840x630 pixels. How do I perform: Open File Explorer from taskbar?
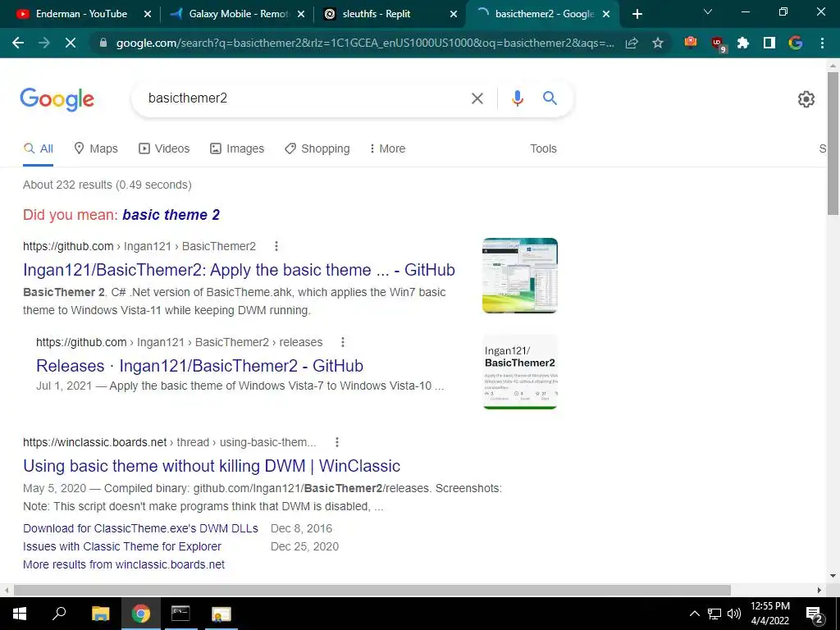pos(100,614)
